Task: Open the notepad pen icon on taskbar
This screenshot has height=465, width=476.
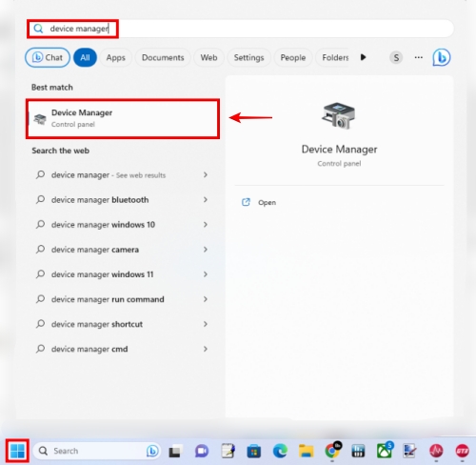Action: click(x=228, y=451)
